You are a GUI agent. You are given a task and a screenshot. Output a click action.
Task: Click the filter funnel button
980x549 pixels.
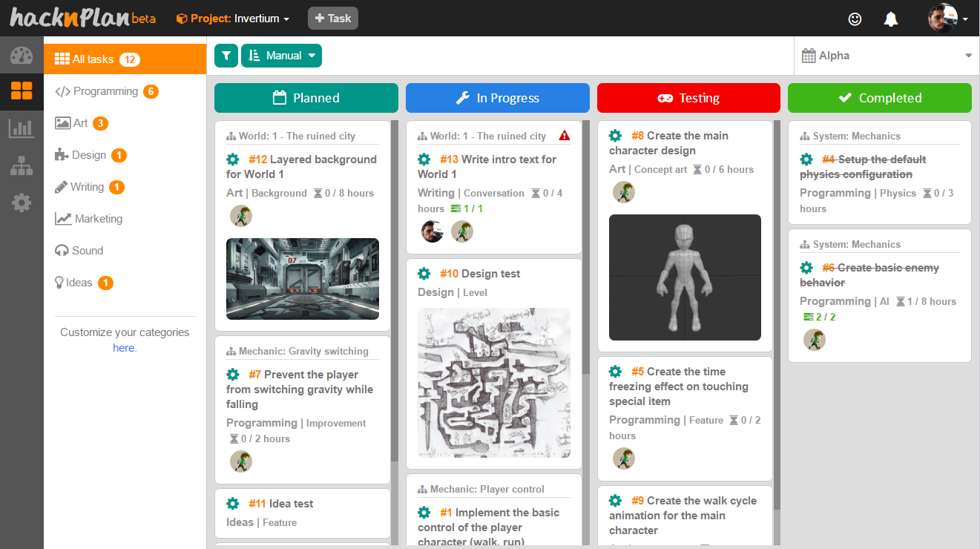[x=226, y=56]
